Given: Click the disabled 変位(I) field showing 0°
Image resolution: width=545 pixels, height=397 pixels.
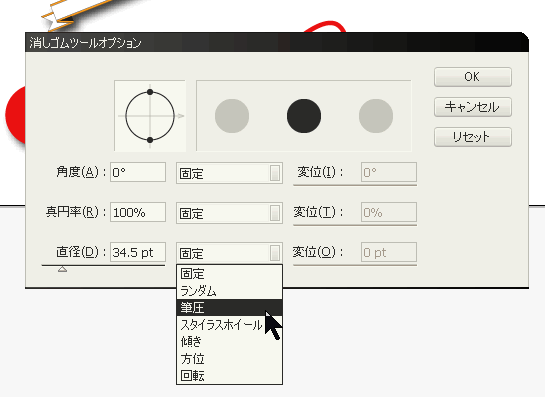Looking at the screenshot, I should coord(389,172).
